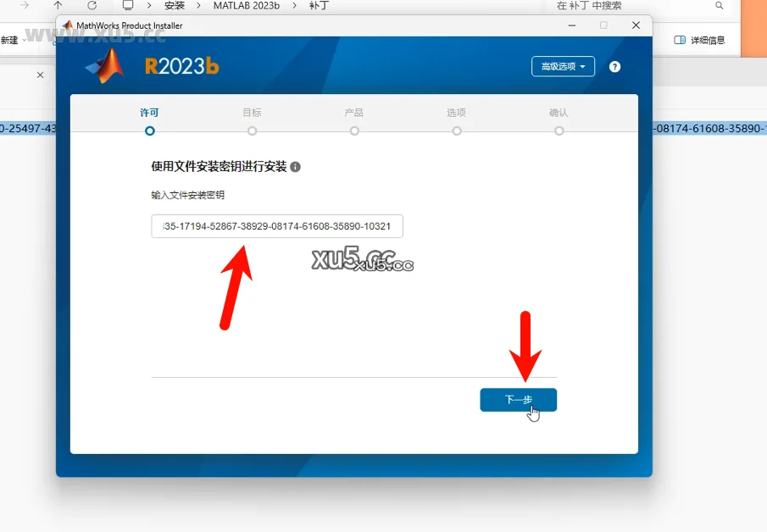Click the 目标 step label
The image size is (767, 532).
point(252,112)
